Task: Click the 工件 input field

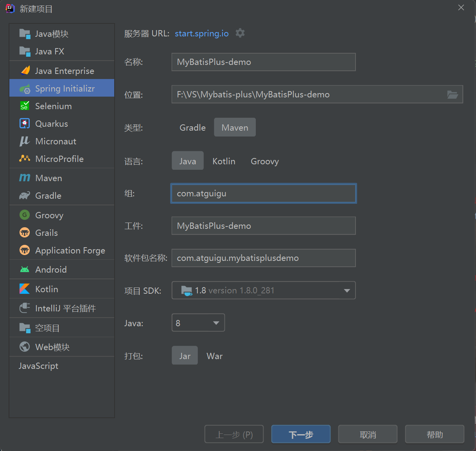Action: pos(264,226)
